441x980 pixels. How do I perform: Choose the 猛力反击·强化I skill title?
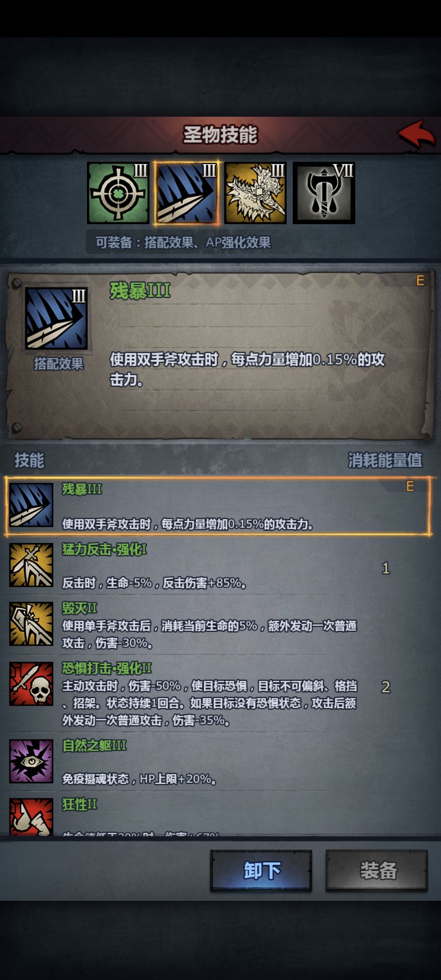pyautogui.click(x=105, y=549)
